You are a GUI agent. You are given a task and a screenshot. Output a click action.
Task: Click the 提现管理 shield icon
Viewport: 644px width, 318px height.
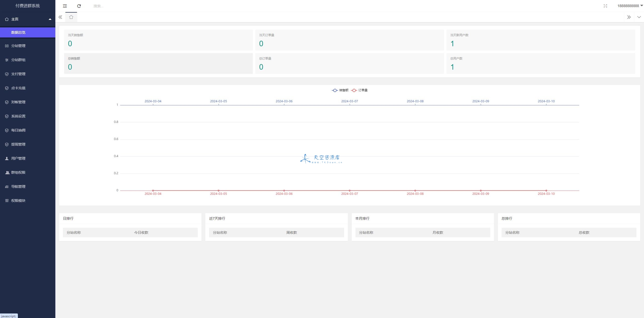[7, 144]
